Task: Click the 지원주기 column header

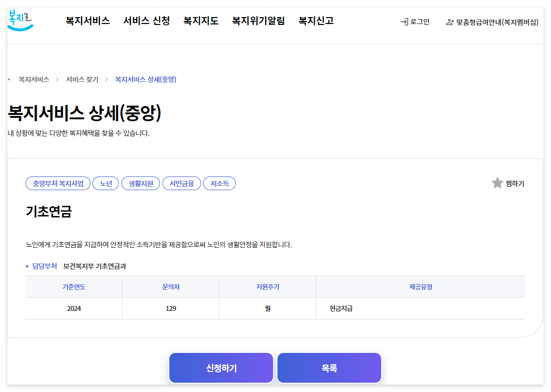Action: coord(267,287)
